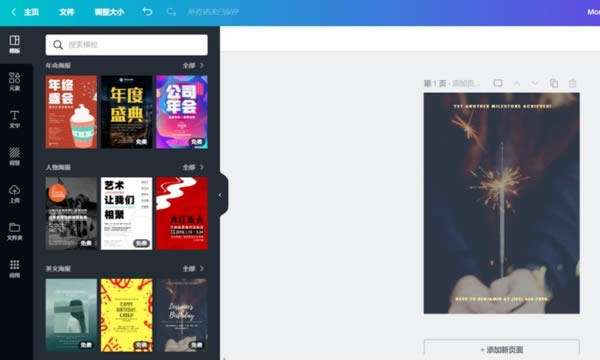Open the 文字 text panel
600x360 pixels.
point(15,119)
